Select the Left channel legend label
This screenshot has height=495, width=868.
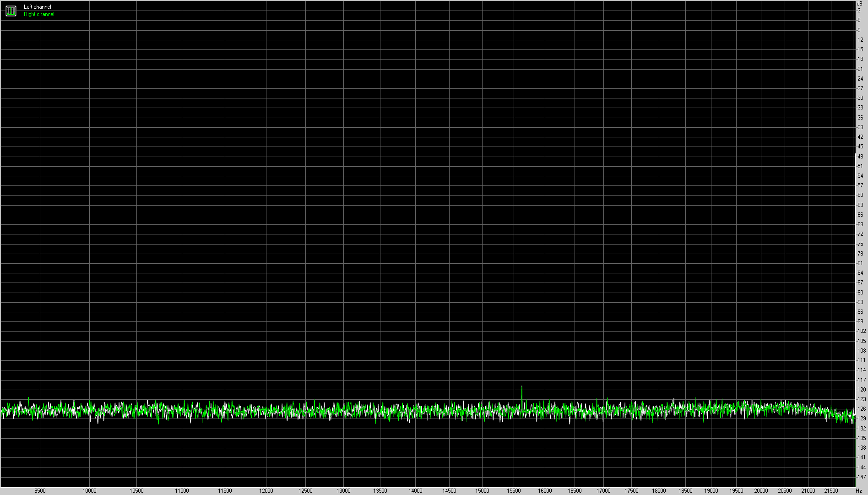(x=38, y=7)
